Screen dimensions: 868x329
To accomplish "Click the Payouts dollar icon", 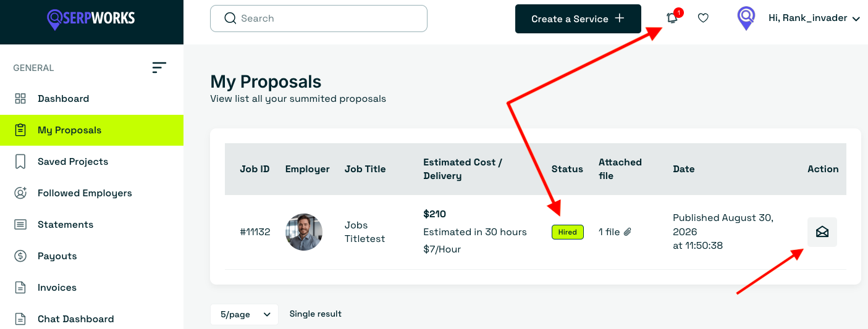I will point(20,256).
